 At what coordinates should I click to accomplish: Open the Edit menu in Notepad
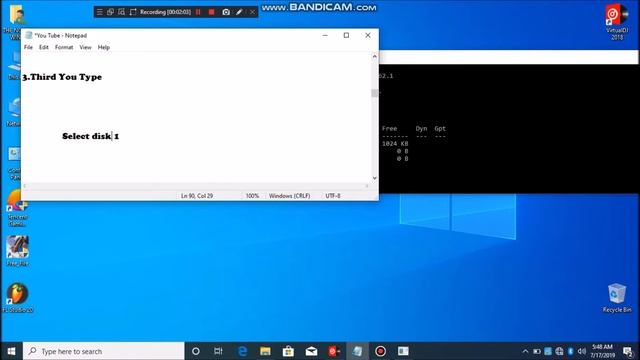pyautogui.click(x=44, y=47)
